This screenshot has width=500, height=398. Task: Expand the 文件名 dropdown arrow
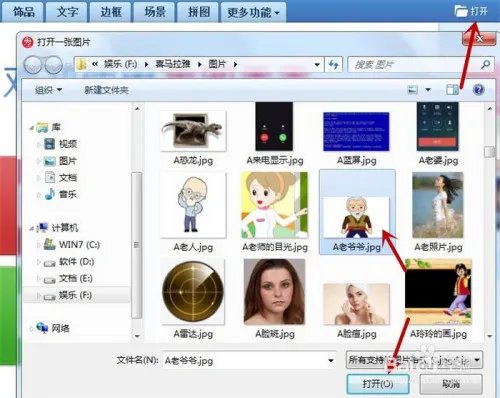point(330,360)
